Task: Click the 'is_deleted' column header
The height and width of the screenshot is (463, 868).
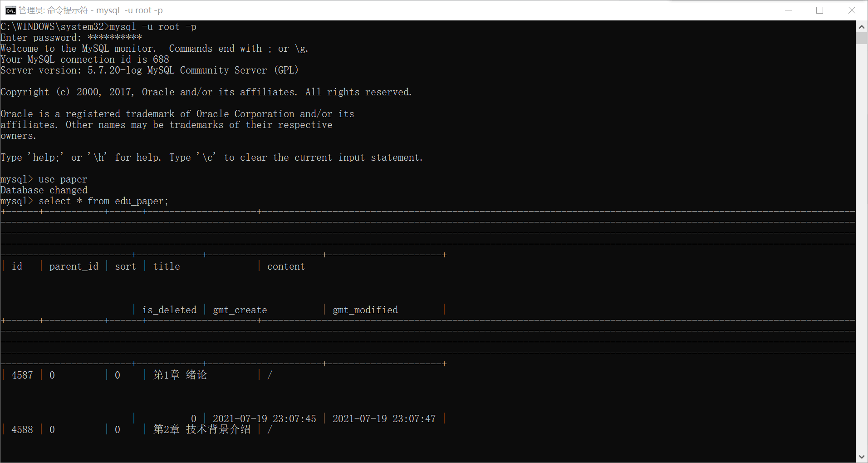Action: pyautogui.click(x=169, y=310)
